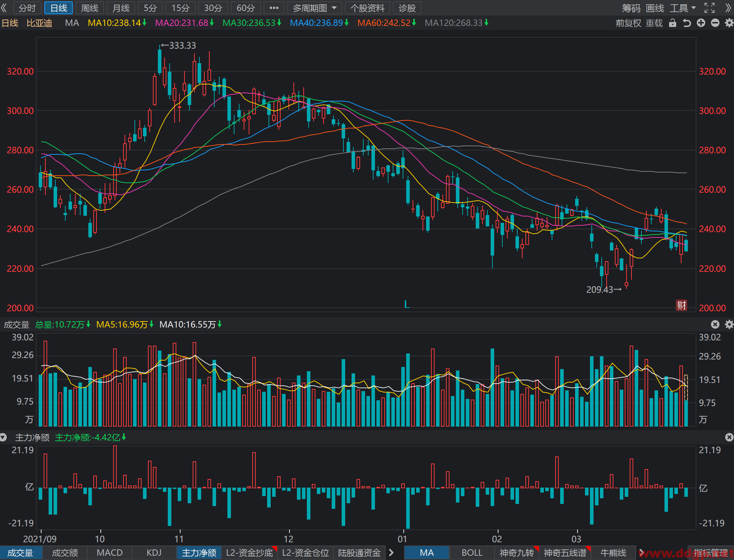This screenshot has width=734, height=560.
Task: Close the 主力净额 indicator panel
Action: coord(729,437)
